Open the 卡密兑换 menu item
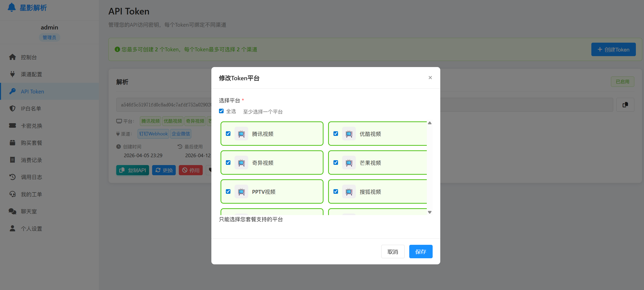The height and width of the screenshot is (290, 644). [50, 126]
